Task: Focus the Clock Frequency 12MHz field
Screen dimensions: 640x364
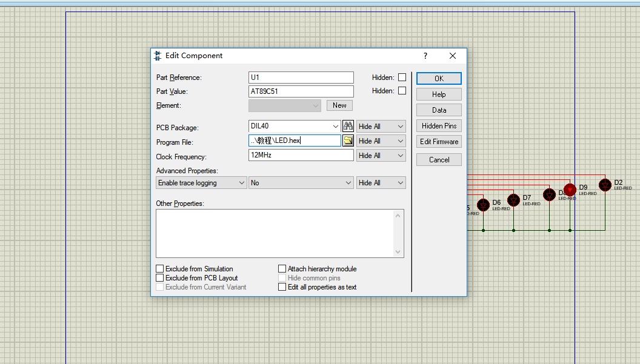Action: point(301,155)
